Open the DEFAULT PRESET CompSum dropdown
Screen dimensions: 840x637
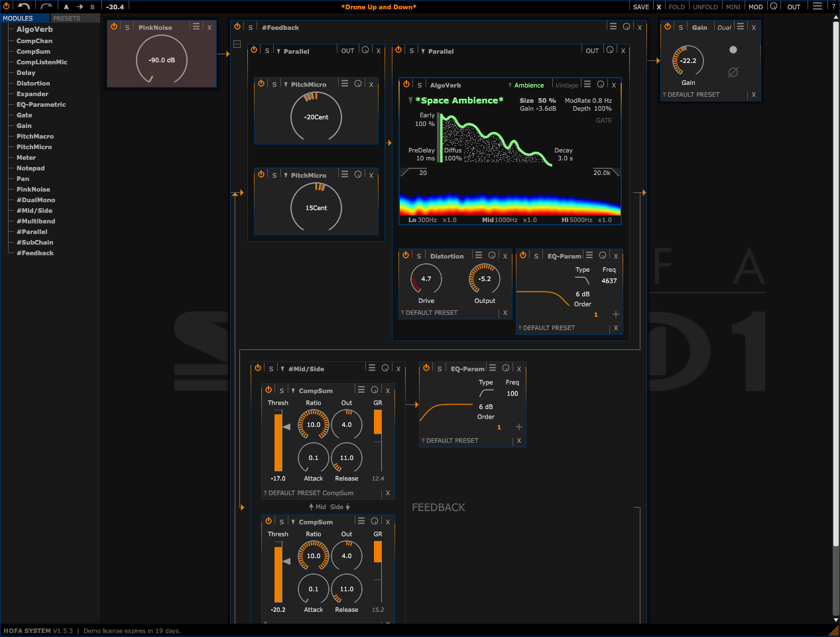(308, 492)
